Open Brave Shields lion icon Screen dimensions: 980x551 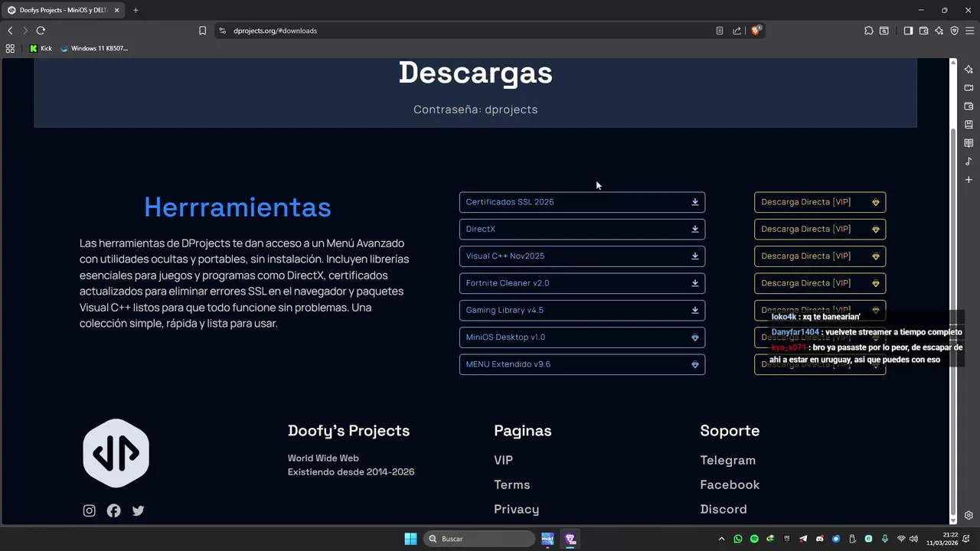pos(756,31)
